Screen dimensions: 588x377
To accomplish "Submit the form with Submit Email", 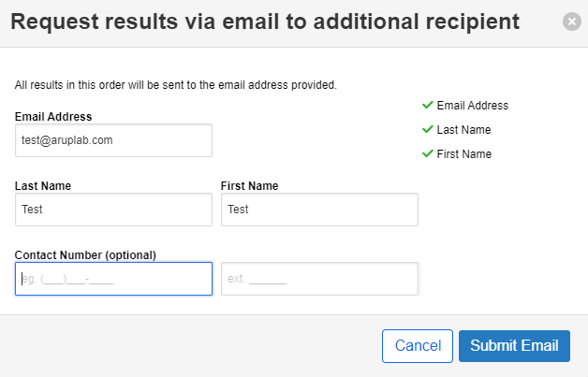I will [514, 346].
